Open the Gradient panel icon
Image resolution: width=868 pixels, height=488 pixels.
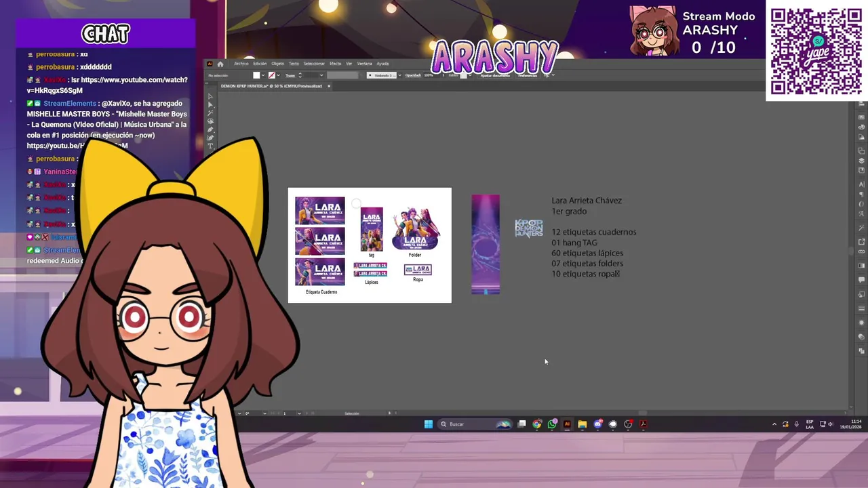(x=861, y=266)
